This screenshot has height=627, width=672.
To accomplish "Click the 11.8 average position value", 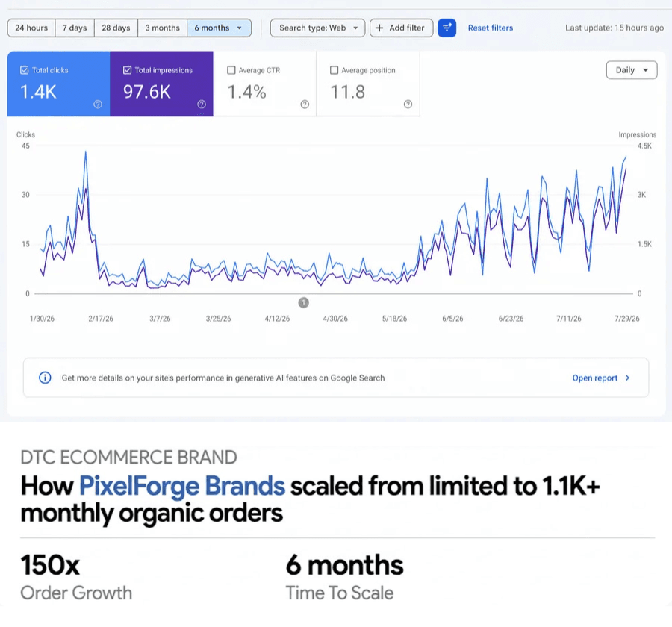I will pos(347,92).
